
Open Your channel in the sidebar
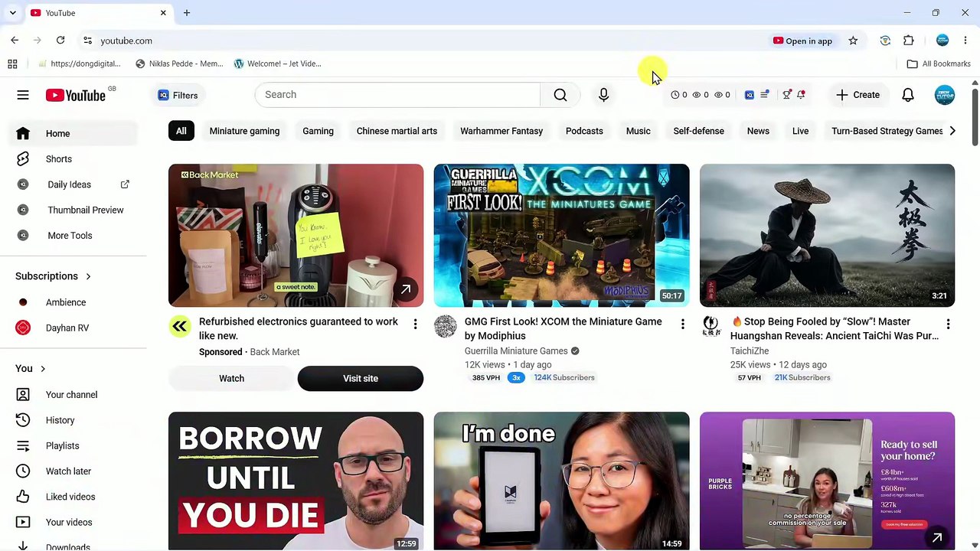click(73, 395)
